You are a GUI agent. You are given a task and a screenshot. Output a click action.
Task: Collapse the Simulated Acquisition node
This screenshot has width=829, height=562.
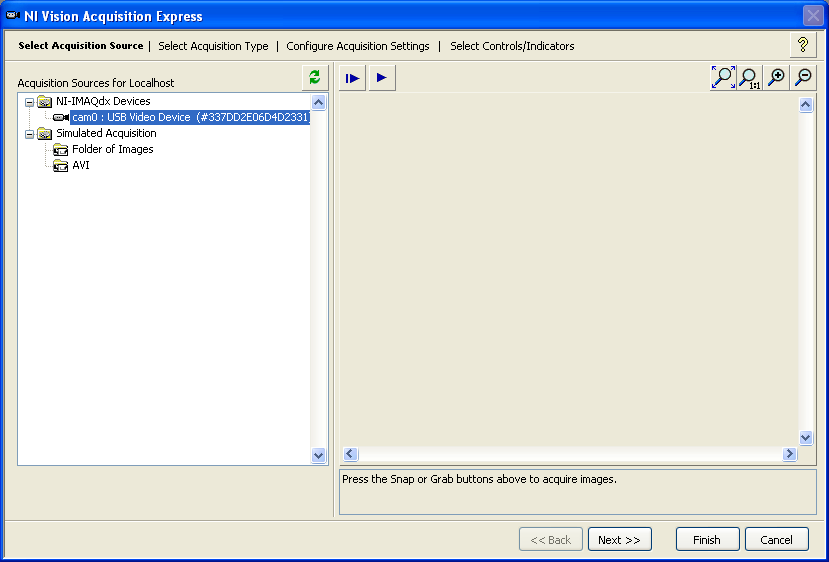pos(30,134)
